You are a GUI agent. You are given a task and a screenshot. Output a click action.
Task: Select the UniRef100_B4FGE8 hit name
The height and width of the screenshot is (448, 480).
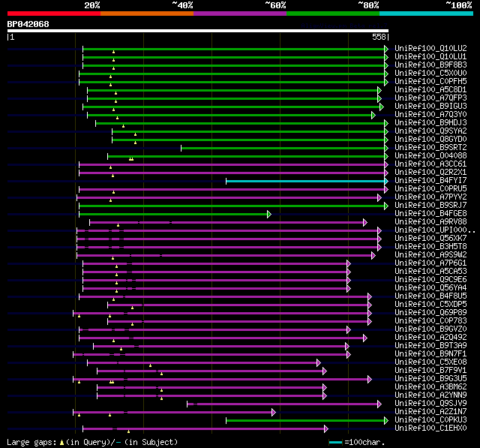click(430, 214)
